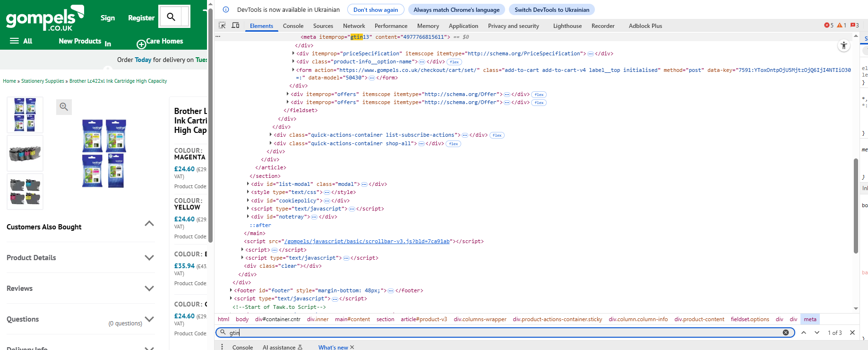Open the Network tab
The width and height of the screenshot is (868, 350).
354,26
